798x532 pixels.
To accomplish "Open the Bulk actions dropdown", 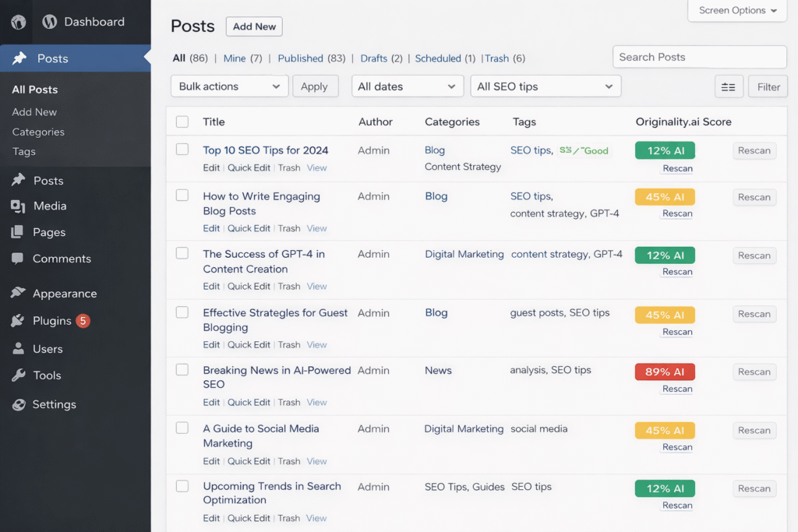I will 229,86.
